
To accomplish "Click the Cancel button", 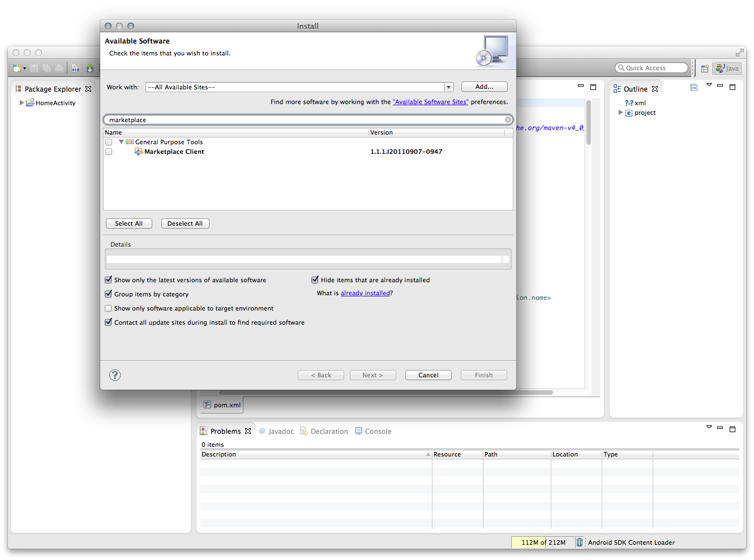I will click(428, 375).
